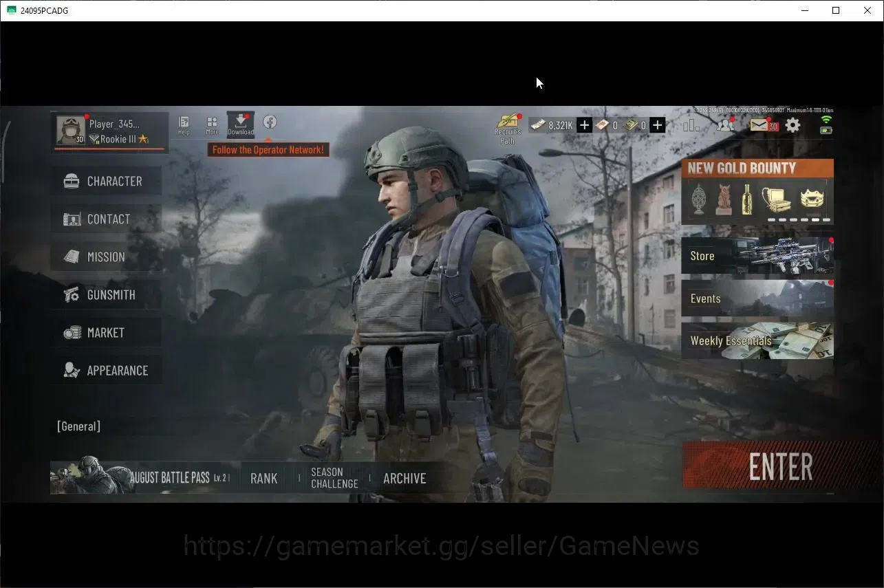Select the gold briefcase bounty item

(776, 199)
